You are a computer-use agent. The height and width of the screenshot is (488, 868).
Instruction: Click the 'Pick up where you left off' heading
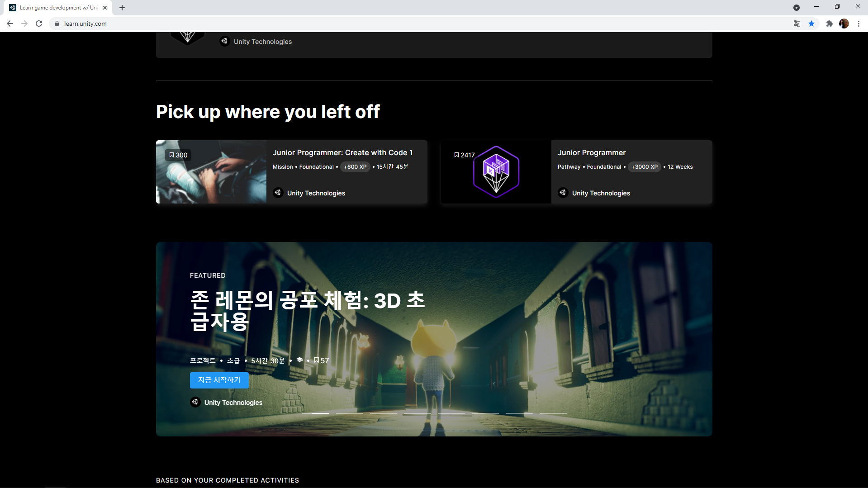(x=268, y=112)
